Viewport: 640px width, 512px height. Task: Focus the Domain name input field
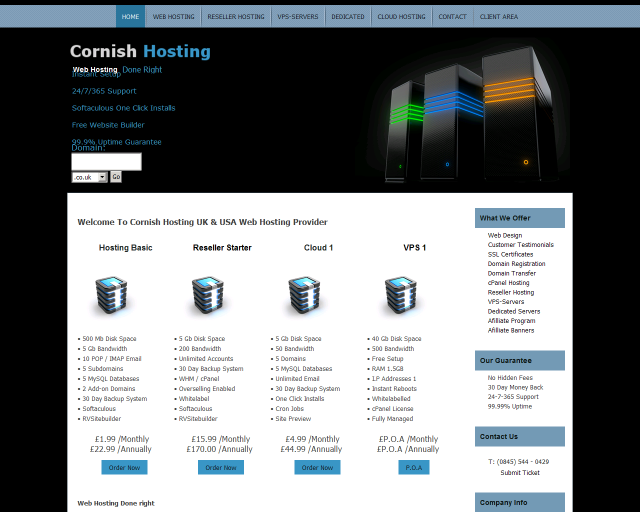(107, 162)
